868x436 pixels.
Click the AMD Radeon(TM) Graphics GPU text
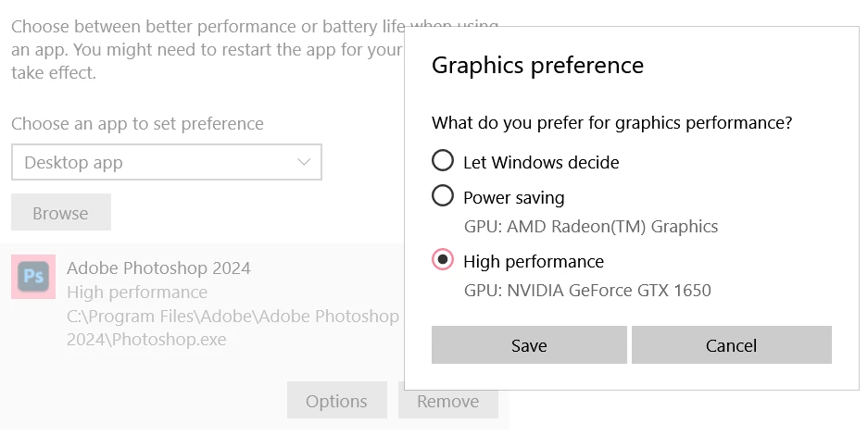[590, 226]
